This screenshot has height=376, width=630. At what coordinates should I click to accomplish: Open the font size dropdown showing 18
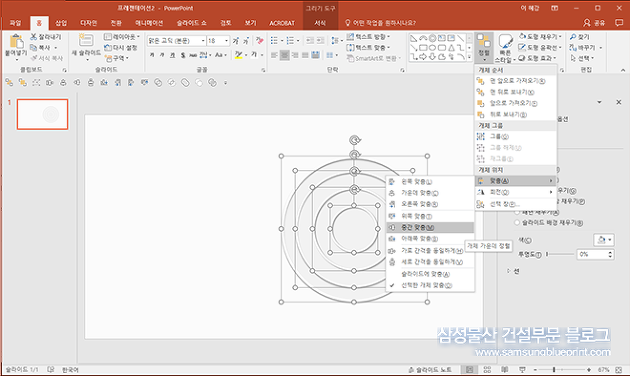pos(226,41)
